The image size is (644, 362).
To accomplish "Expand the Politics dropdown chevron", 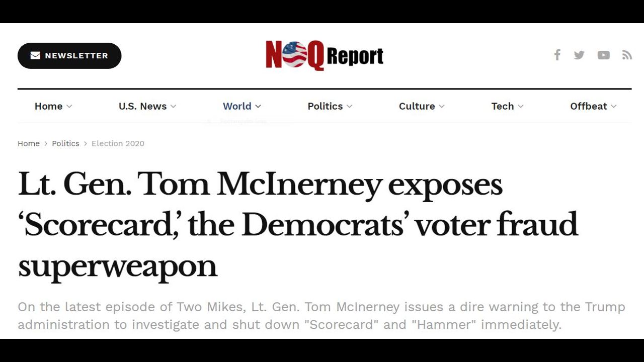I will (x=350, y=107).
